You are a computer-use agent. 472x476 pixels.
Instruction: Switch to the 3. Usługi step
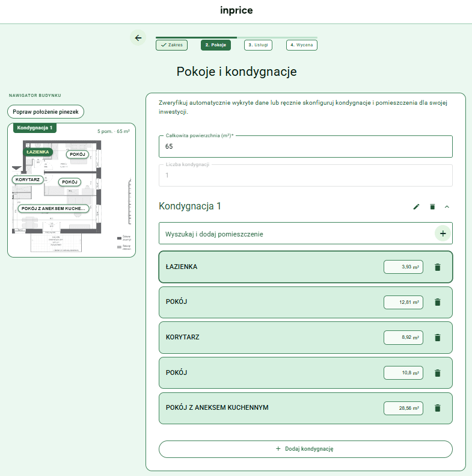click(258, 45)
